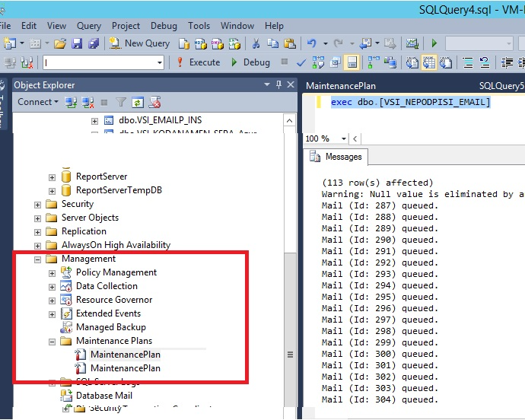Click the Parse checkmark icon
The image size is (525, 420).
point(301,62)
